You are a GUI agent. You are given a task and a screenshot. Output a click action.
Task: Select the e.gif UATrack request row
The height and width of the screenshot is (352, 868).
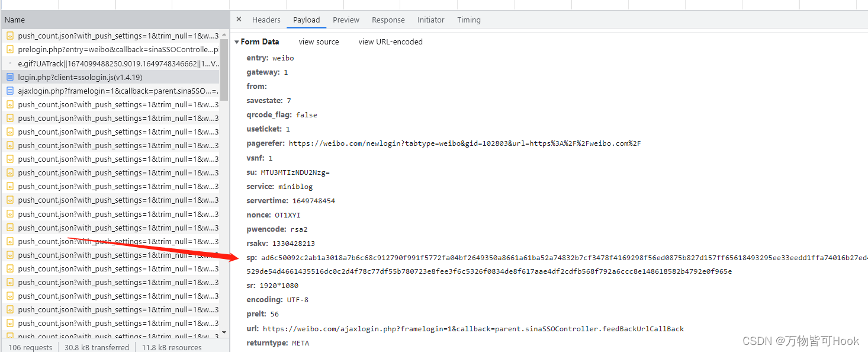click(x=110, y=63)
